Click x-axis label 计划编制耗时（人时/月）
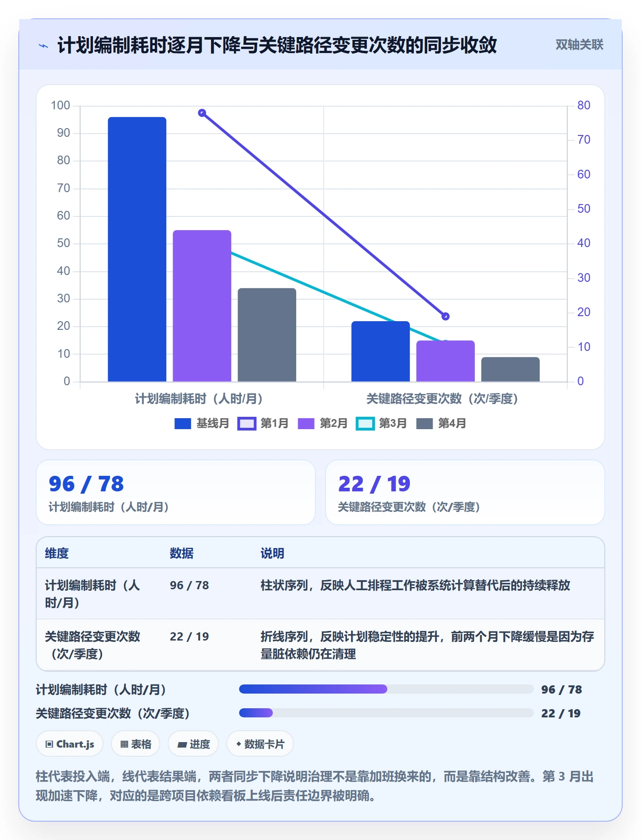This screenshot has height=840, width=641. click(199, 399)
